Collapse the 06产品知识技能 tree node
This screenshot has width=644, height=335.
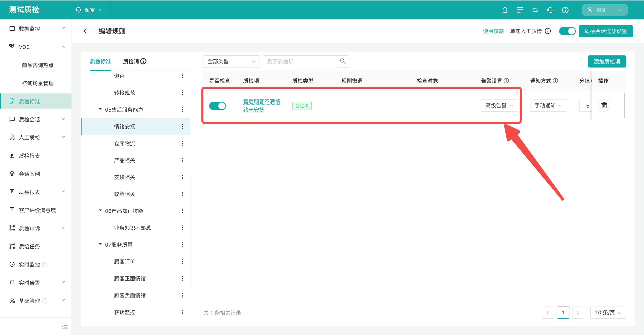100,211
